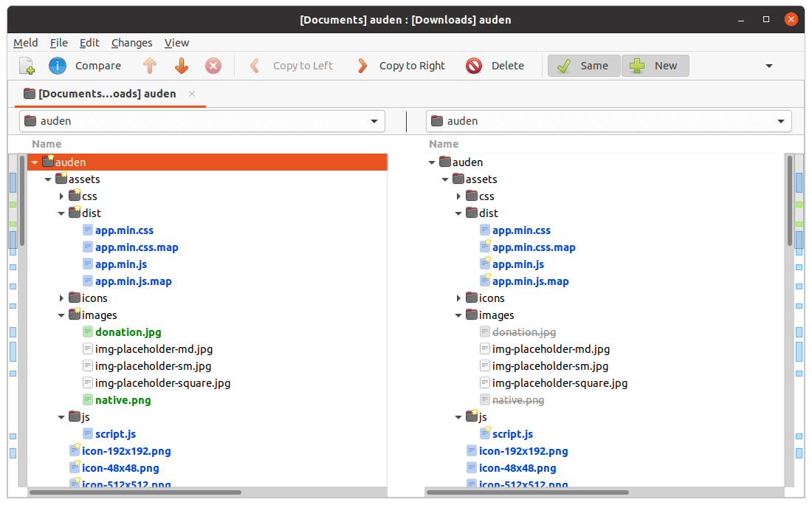The image size is (812, 505).
Task: Click the stop comparison icon in toolbar
Action: (213, 66)
